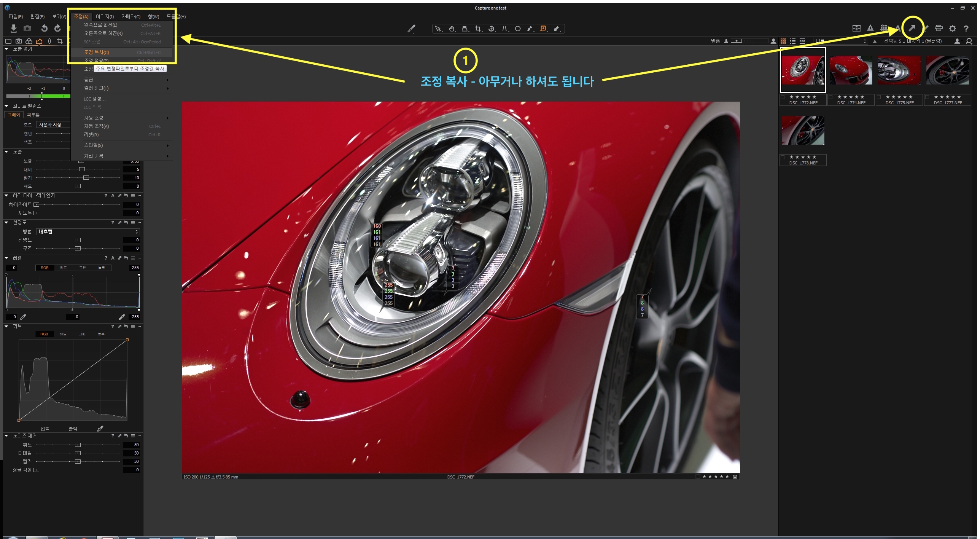Open the preferences gear icon
Image resolution: width=980 pixels, height=539 pixels.
[952, 29]
